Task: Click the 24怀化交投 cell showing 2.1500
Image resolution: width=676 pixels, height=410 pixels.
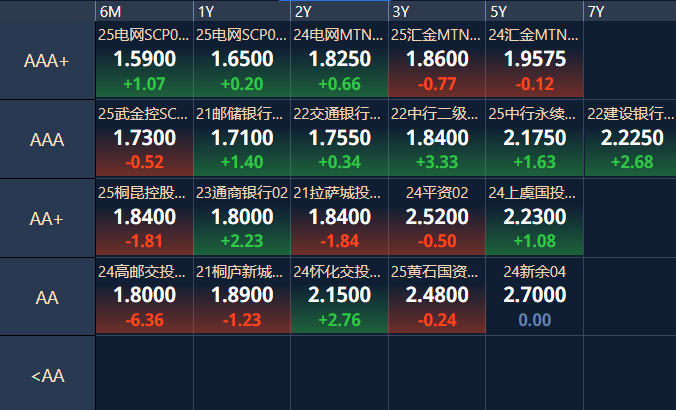Action: (339, 296)
